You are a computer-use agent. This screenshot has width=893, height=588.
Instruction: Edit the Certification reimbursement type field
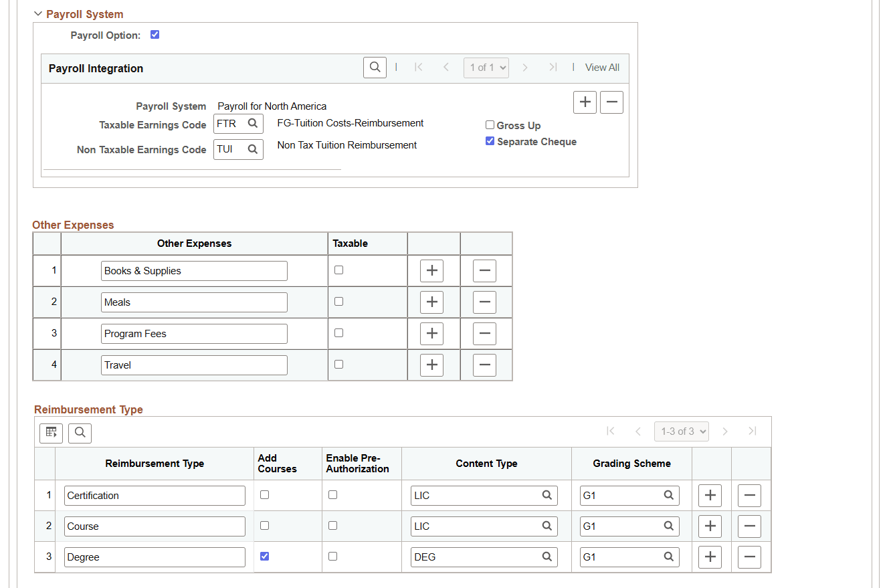[155, 496]
